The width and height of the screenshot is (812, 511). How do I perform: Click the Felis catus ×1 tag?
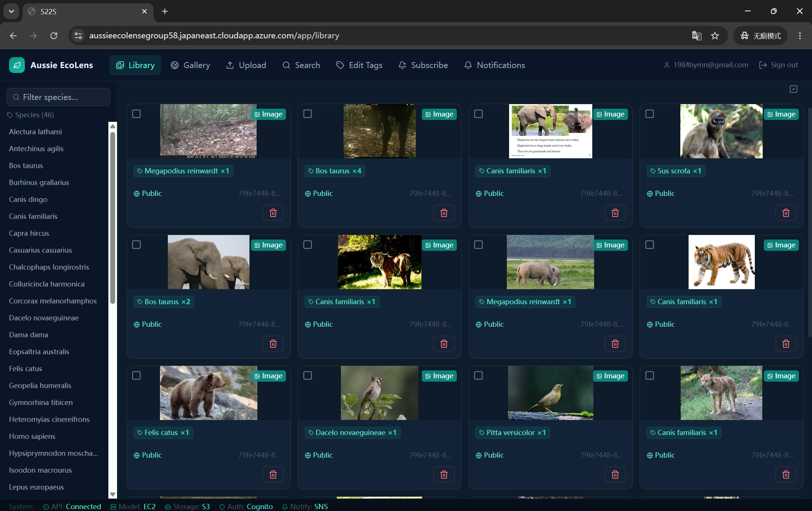[163, 432]
